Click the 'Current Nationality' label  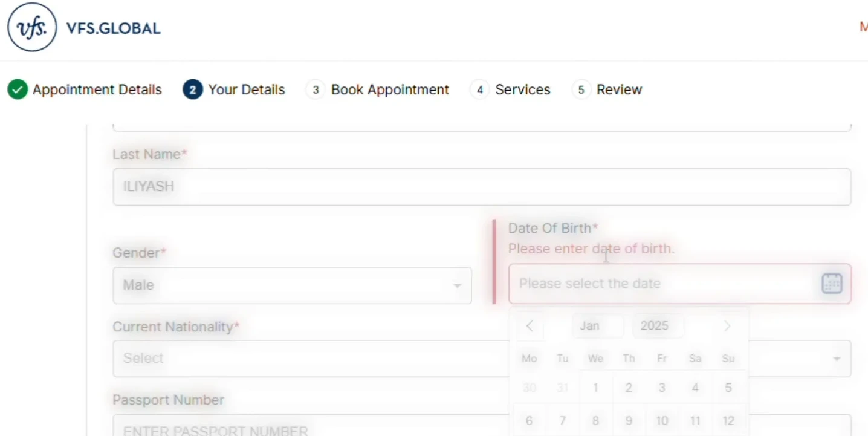click(176, 327)
